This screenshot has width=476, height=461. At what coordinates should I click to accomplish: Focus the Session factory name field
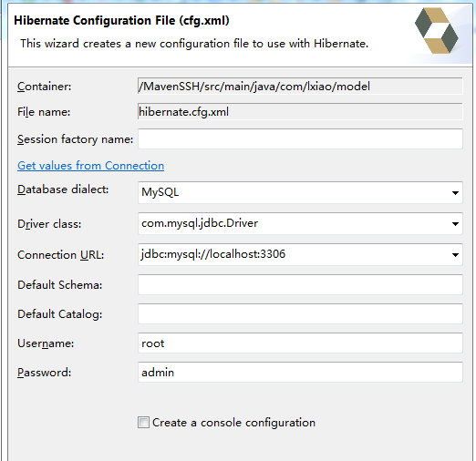click(300, 138)
